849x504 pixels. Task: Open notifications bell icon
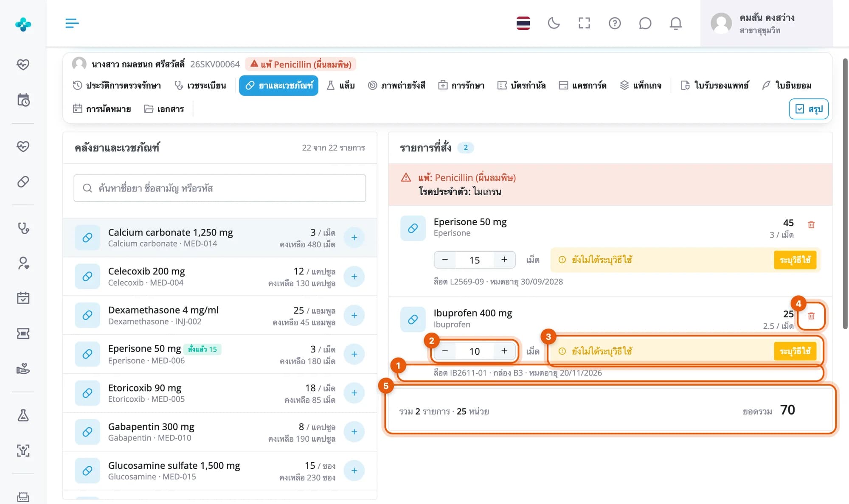coord(675,23)
